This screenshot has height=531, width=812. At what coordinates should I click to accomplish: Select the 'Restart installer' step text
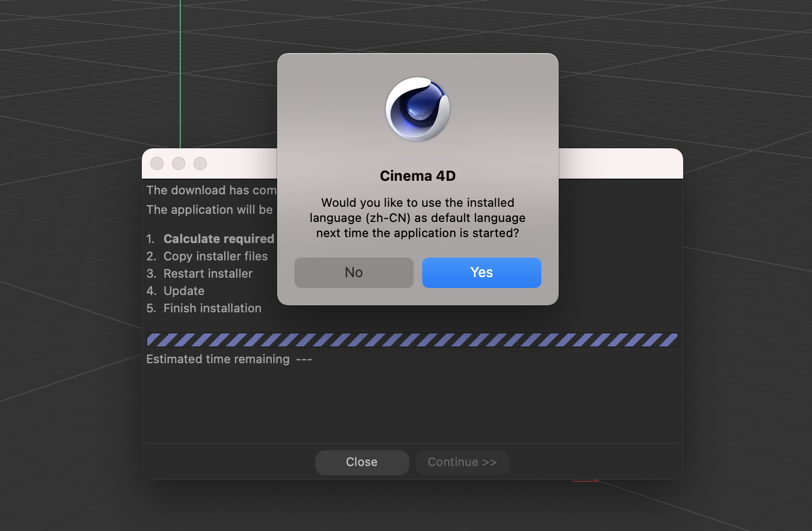(208, 273)
